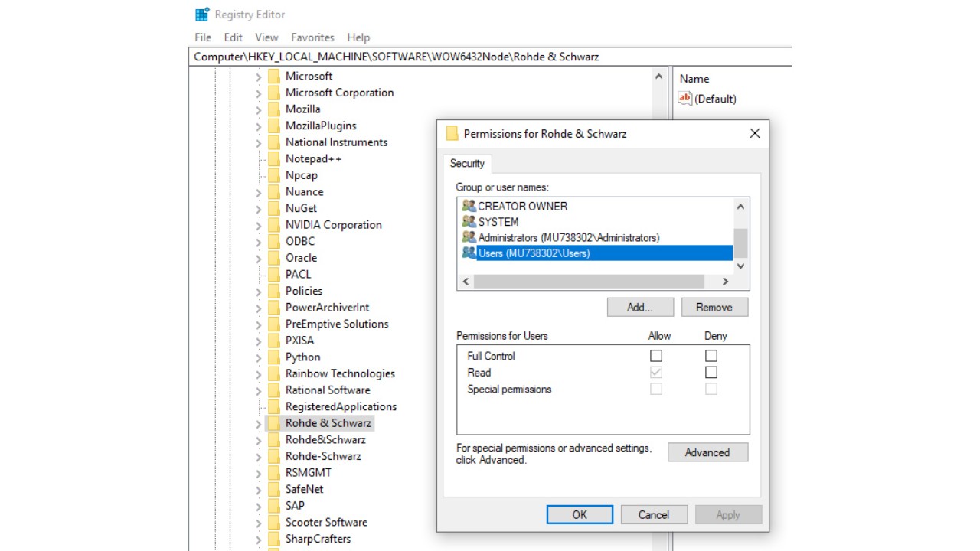Click the Python folder icon
The height and width of the screenshot is (551, 980).
click(x=274, y=357)
